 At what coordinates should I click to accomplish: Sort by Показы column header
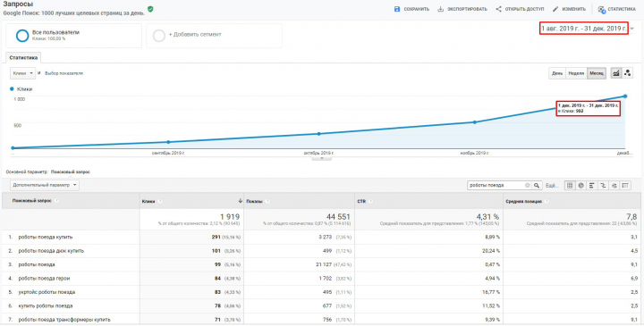pos(255,201)
